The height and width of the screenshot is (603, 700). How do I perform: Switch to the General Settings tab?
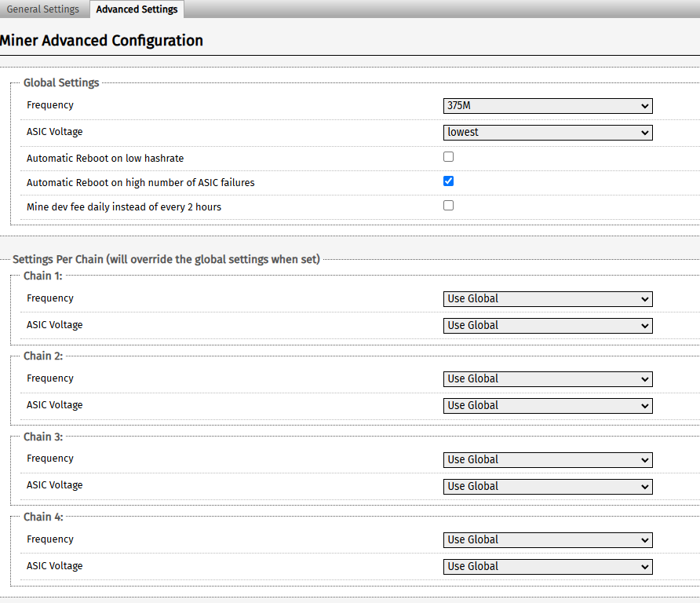click(43, 9)
